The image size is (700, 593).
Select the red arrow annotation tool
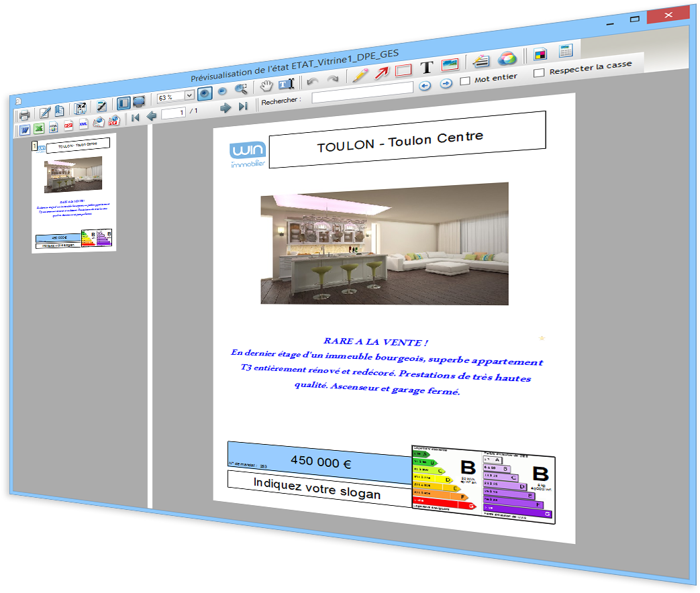(x=382, y=72)
